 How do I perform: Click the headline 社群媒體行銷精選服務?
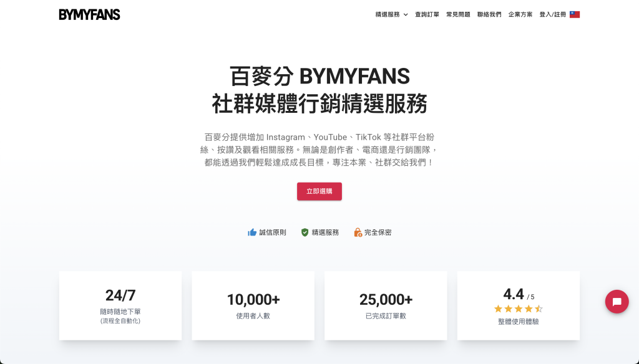[319, 104]
